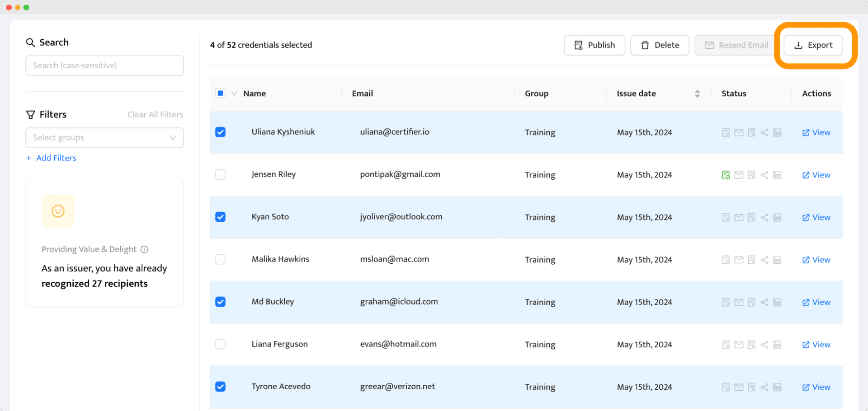Click email status icon in Jensen Riley row
The height and width of the screenshot is (411, 868).
click(739, 175)
